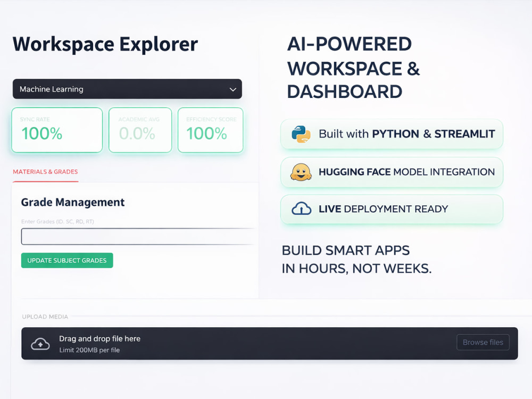Click the Limit 200MB per file text

[89, 350]
